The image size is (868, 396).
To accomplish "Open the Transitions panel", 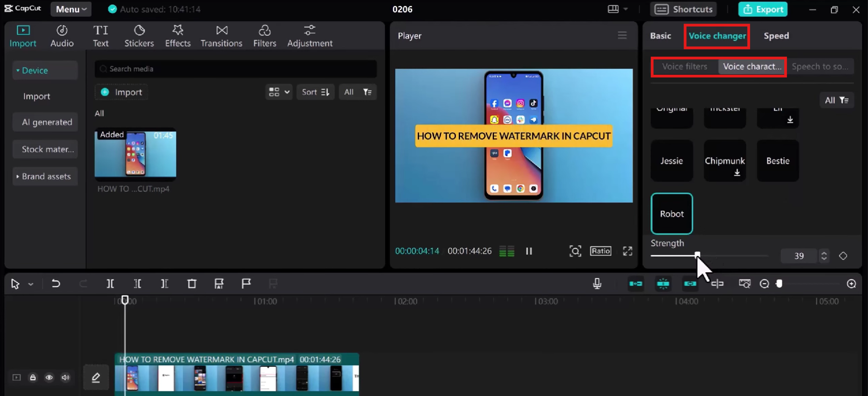I will point(221,36).
